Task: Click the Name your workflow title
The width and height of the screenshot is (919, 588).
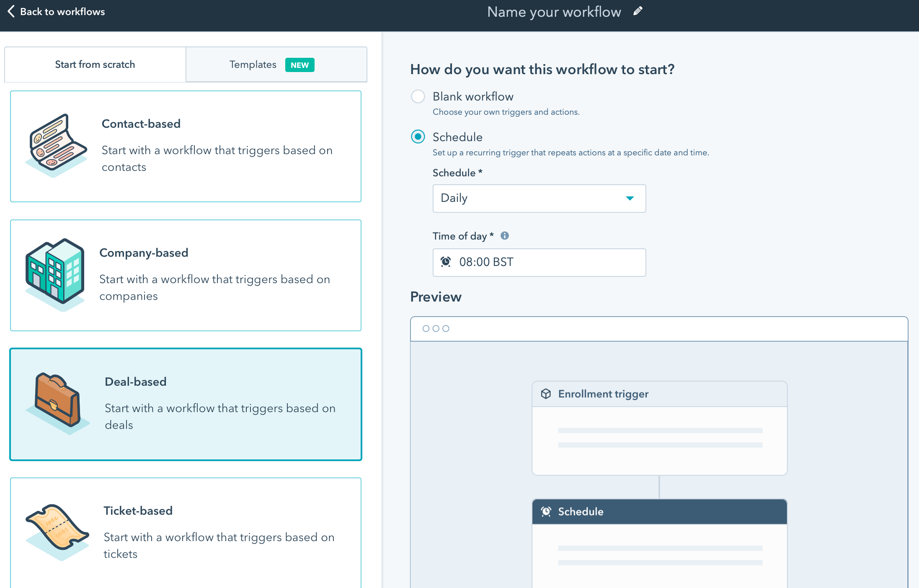Action: pos(554,12)
